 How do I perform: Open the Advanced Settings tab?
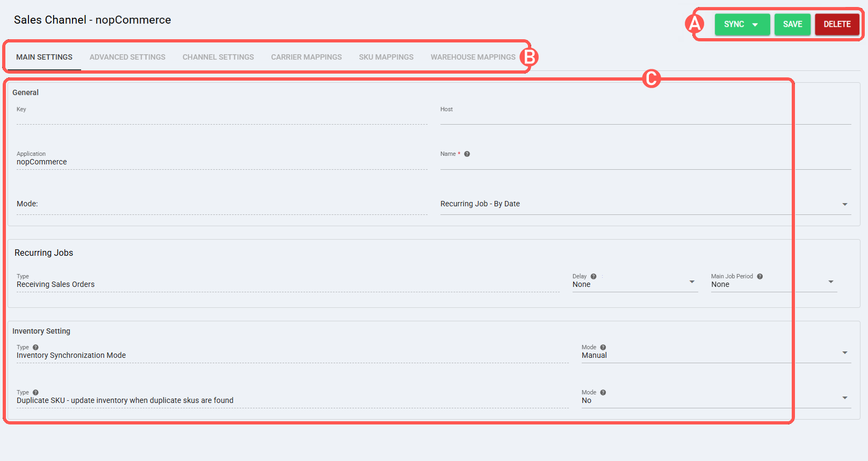point(127,57)
